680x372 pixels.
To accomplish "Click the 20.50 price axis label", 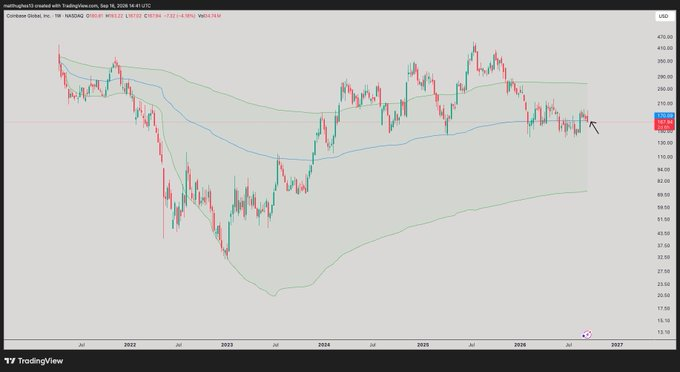I will click(664, 295).
